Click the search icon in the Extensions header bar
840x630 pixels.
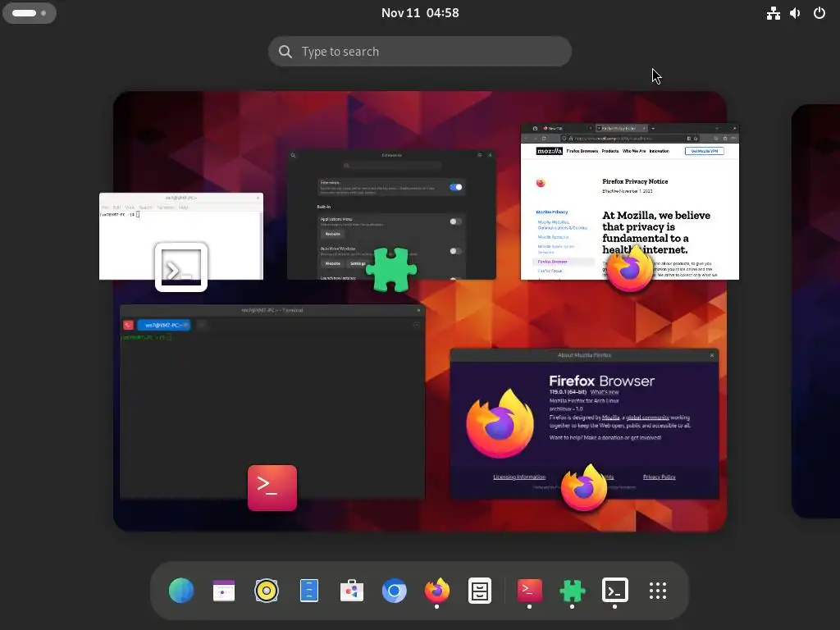point(293,155)
